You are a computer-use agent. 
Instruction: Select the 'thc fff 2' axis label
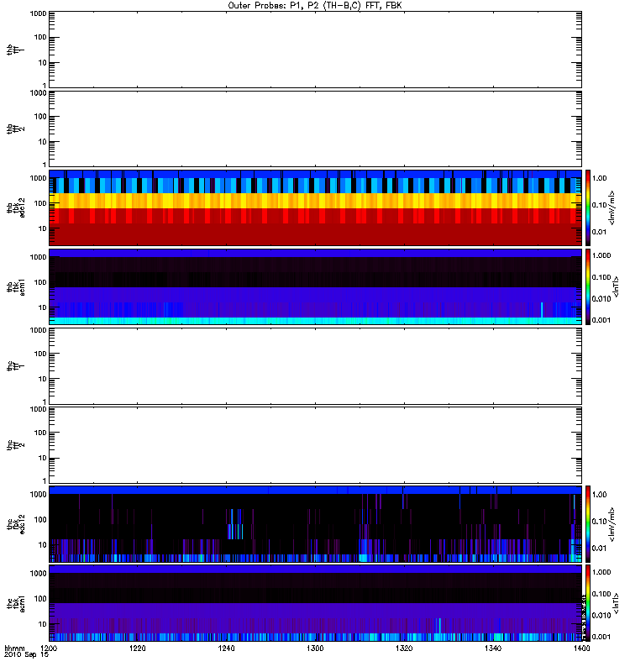[15, 445]
